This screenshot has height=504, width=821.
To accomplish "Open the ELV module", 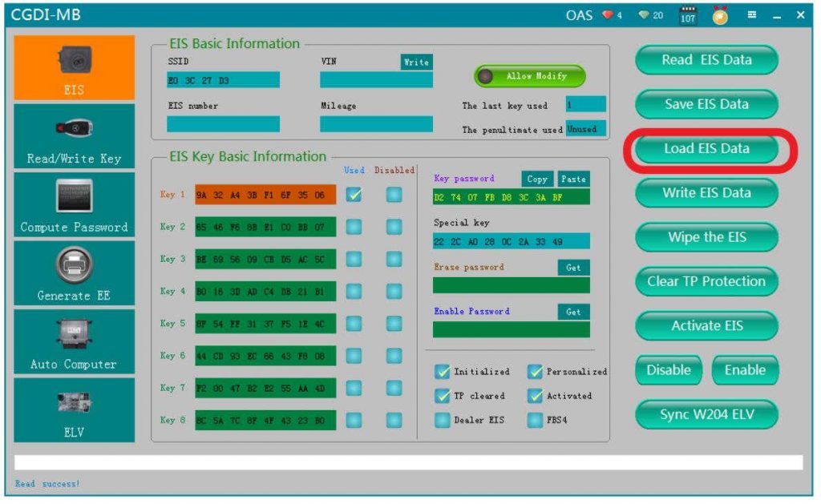I will (x=74, y=410).
